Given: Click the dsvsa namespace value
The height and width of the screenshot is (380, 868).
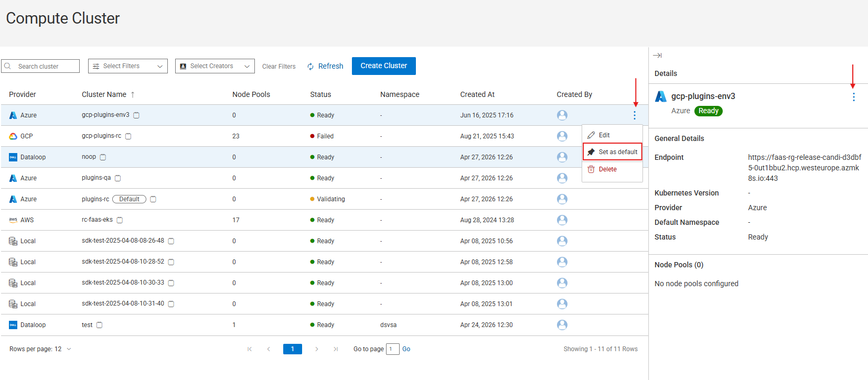Looking at the screenshot, I should [x=388, y=325].
